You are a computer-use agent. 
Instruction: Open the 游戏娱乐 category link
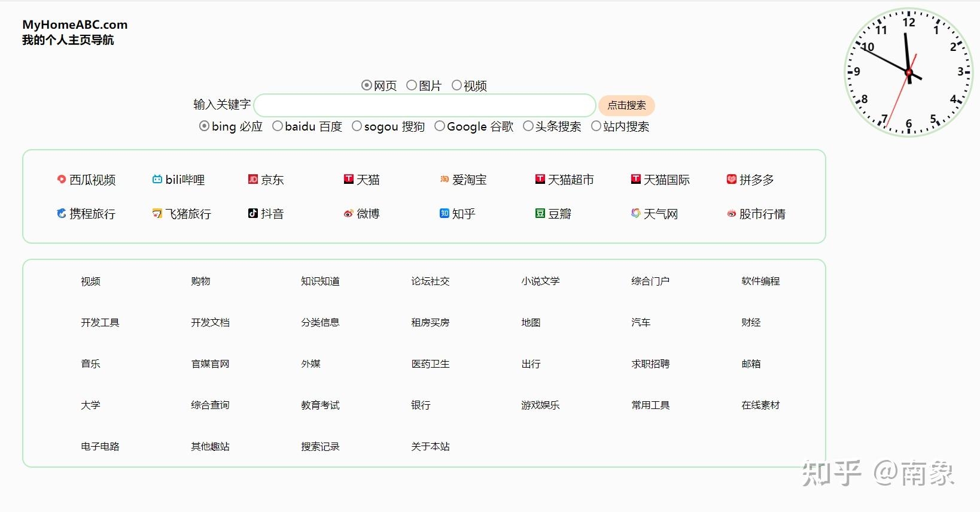tap(540, 405)
